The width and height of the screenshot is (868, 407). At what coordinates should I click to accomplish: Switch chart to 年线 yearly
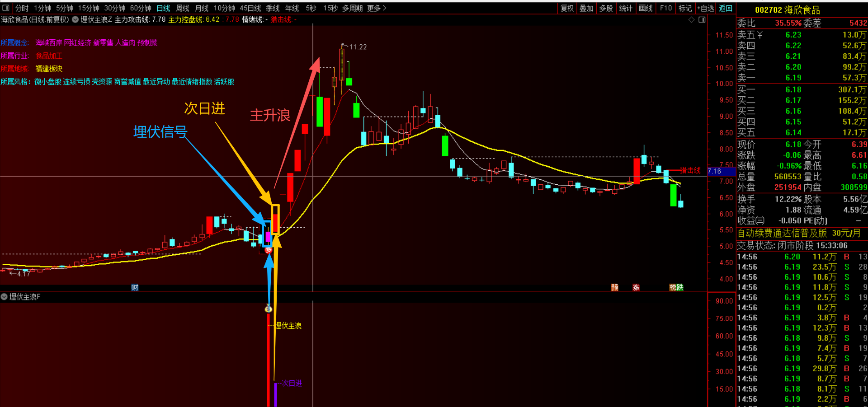(x=292, y=8)
